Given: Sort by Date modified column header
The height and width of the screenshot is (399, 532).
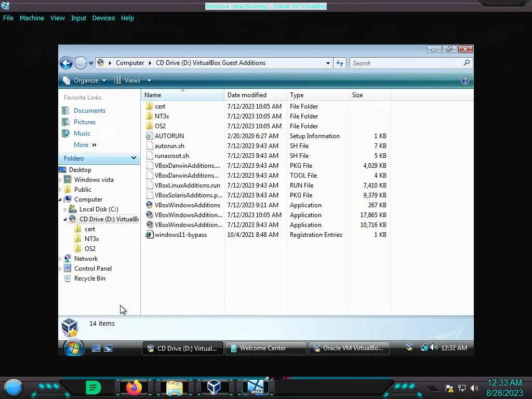Looking at the screenshot, I should 255,95.
